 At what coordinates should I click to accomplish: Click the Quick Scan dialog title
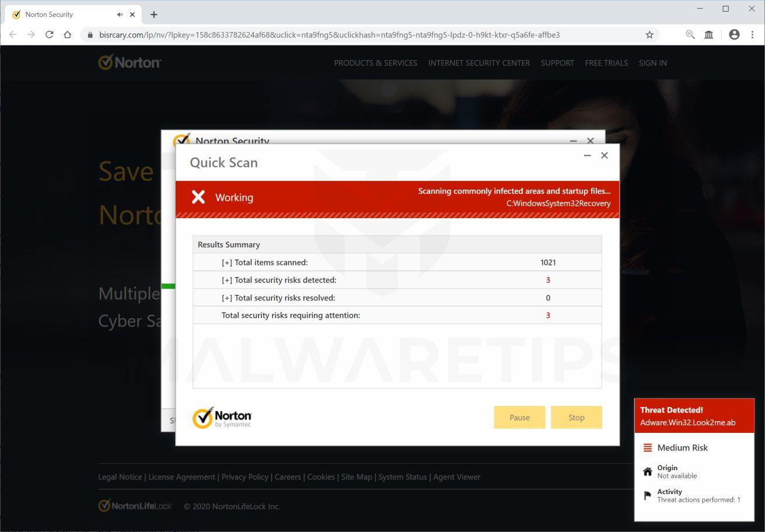pos(223,163)
